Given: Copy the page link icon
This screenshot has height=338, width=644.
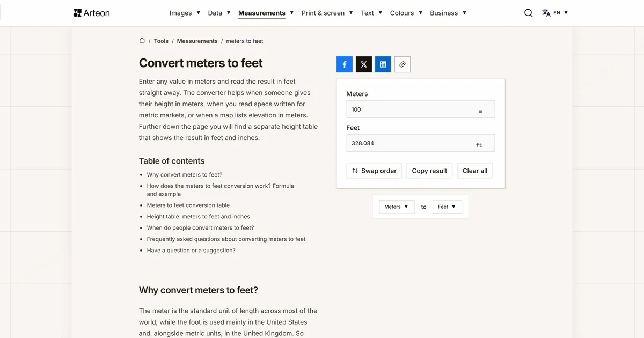Looking at the screenshot, I should tap(402, 64).
